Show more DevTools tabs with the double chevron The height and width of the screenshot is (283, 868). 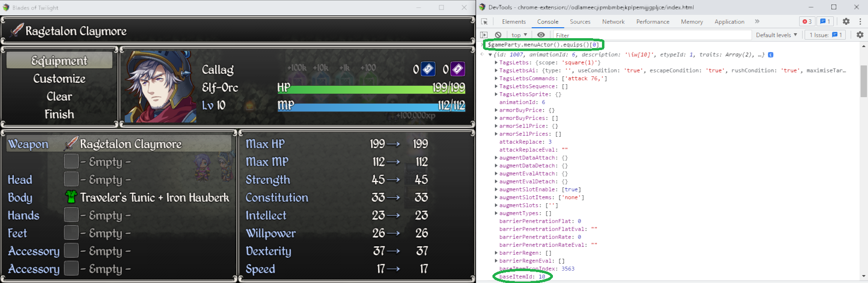tap(757, 21)
